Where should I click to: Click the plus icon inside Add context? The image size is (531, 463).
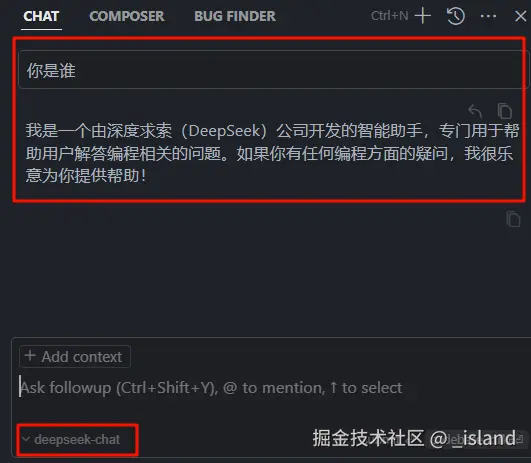(x=30, y=356)
